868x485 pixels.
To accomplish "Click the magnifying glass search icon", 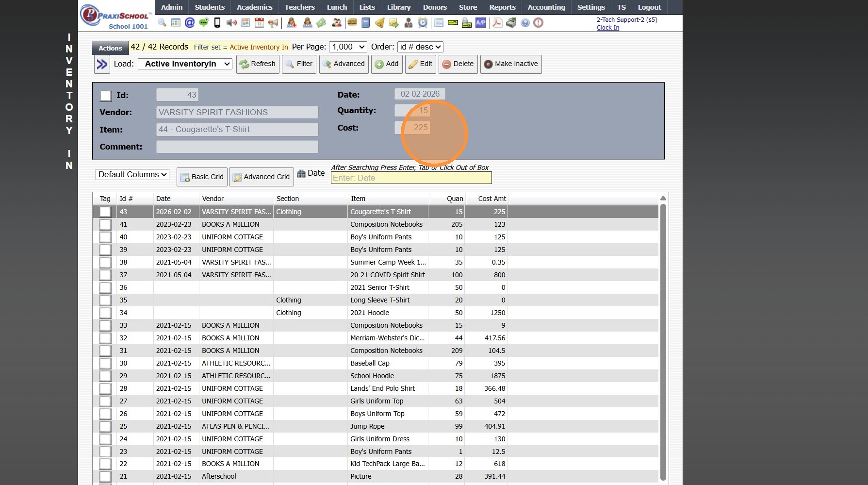I will pos(162,23).
